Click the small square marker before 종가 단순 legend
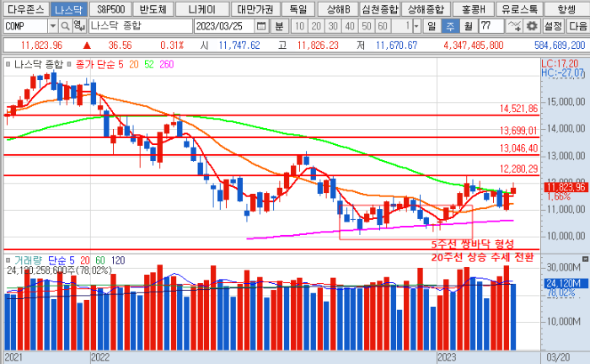This screenshot has height=364, width=590. point(69,64)
